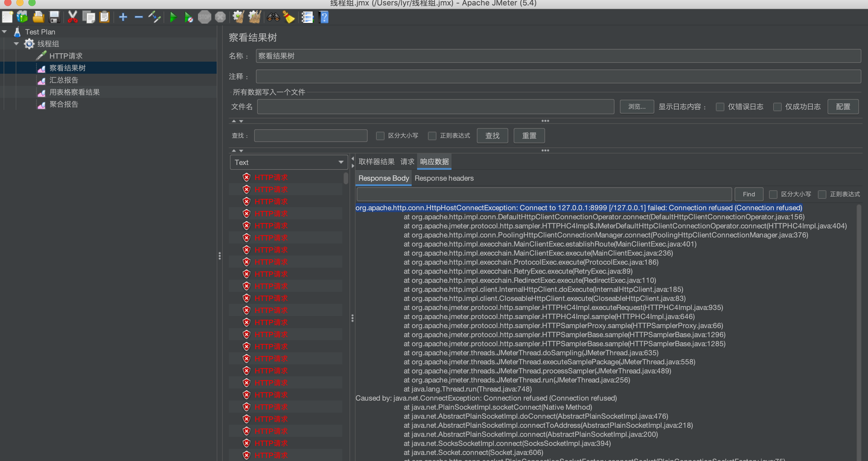This screenshot has width=868, height=461.
Task: Click the collapse arrows above Text dropdown
Action: pos(237,151)
